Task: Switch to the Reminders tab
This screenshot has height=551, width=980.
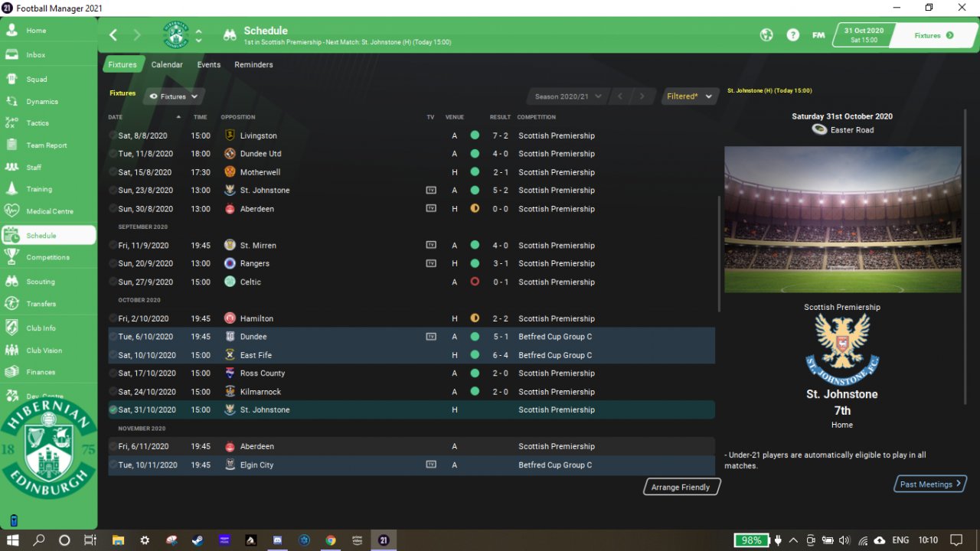Action: point(253,65)
